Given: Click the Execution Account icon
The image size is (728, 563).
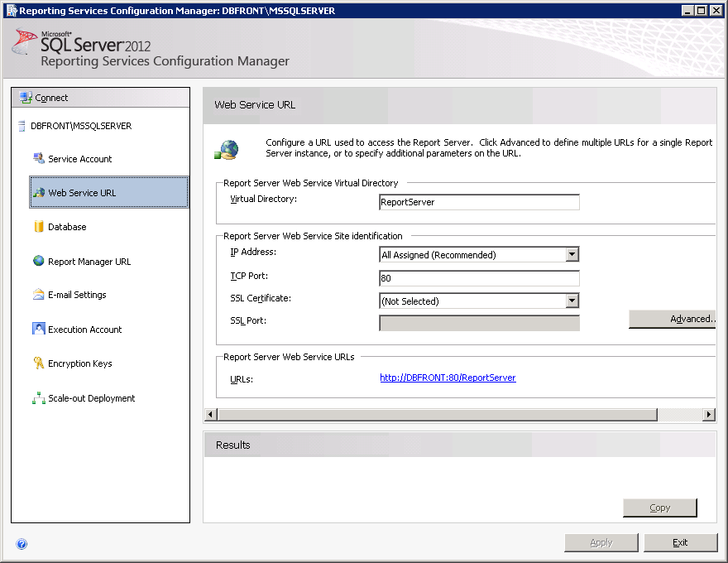Looking at the screenshot, I should pos(39,329).
